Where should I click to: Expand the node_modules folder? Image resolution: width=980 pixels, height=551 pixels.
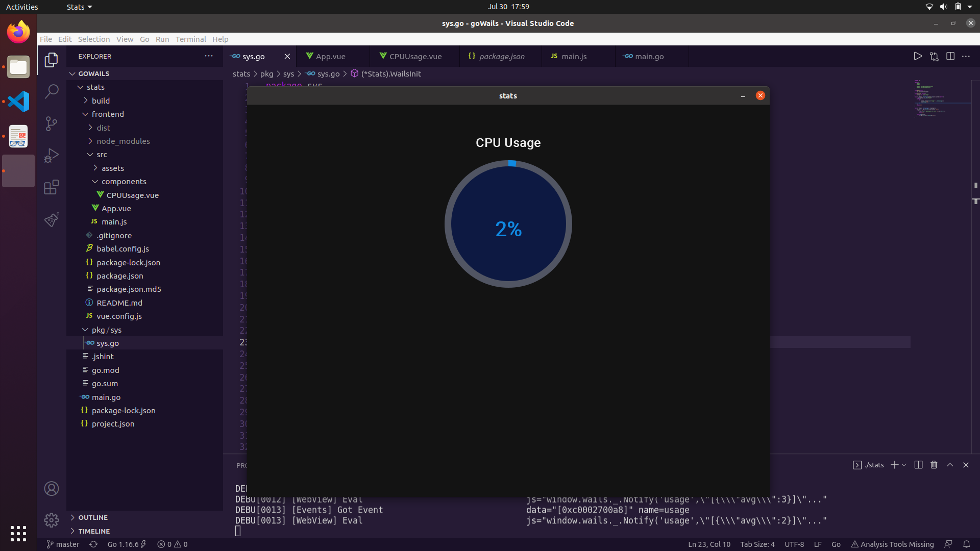(123, 141)
